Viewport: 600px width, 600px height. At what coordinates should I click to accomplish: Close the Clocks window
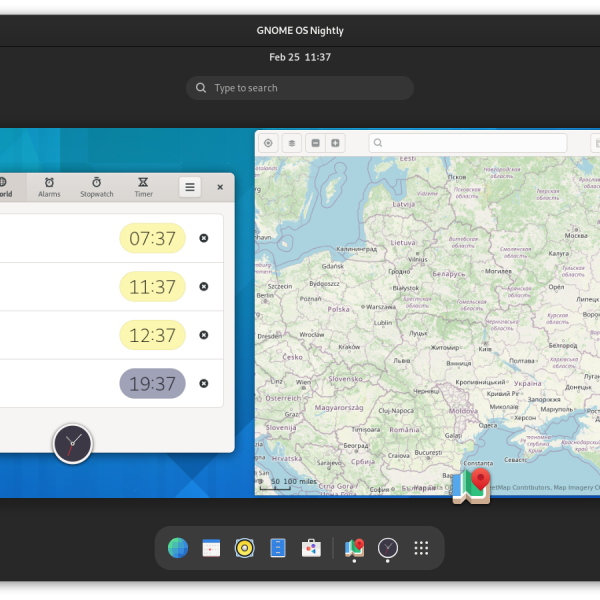(x=220, y=187)
